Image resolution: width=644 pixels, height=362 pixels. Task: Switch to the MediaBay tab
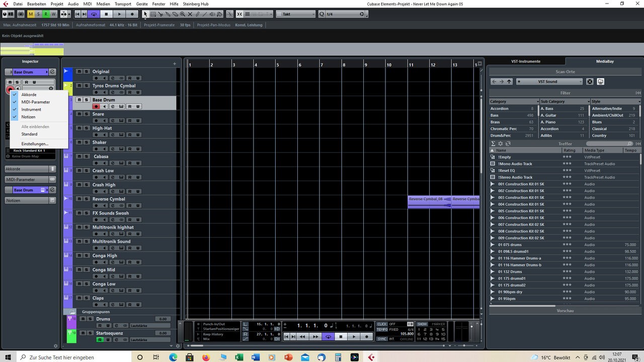[605, 61]
